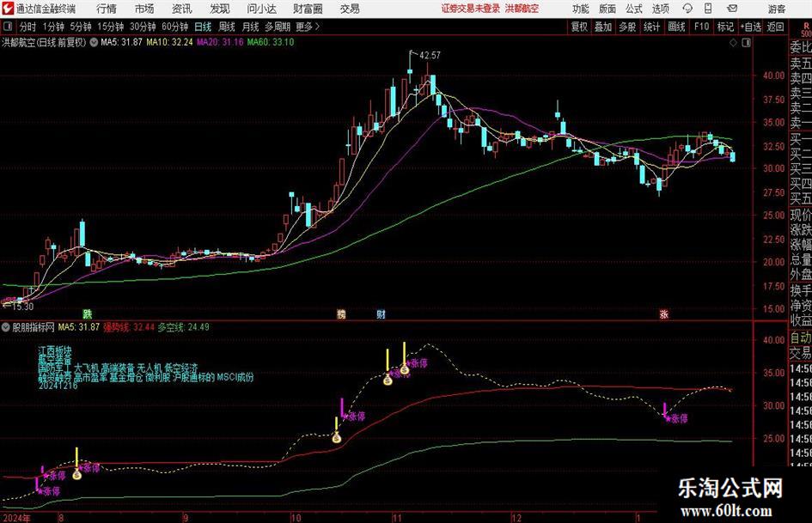
Task: Click the 复权 toolbar button
Action: (x=579, y=27)
